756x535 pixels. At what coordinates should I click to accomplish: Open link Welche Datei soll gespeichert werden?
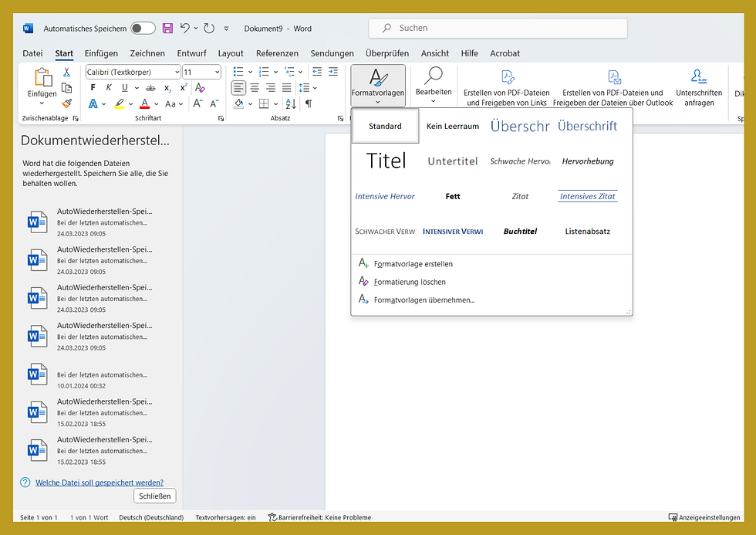100,483
